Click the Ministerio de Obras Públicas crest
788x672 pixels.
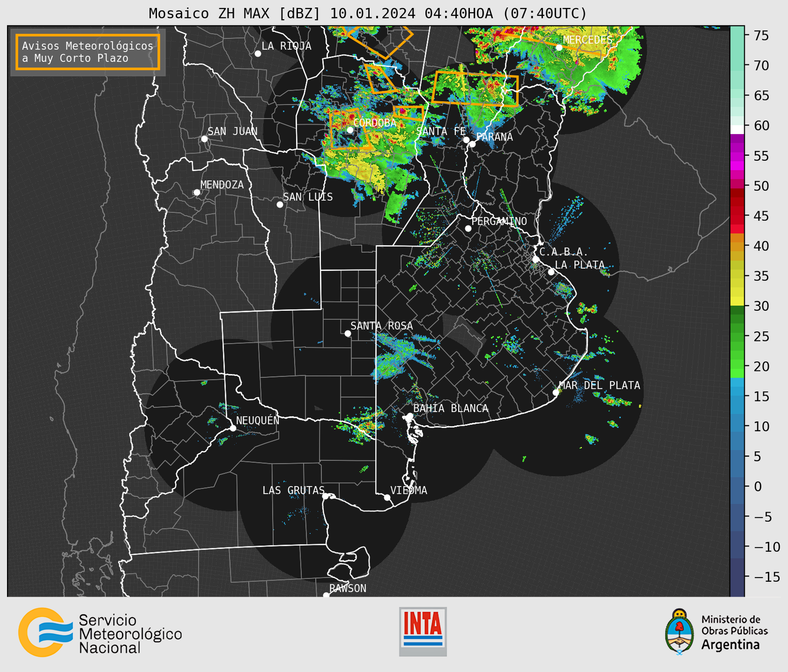coord(680,631)
